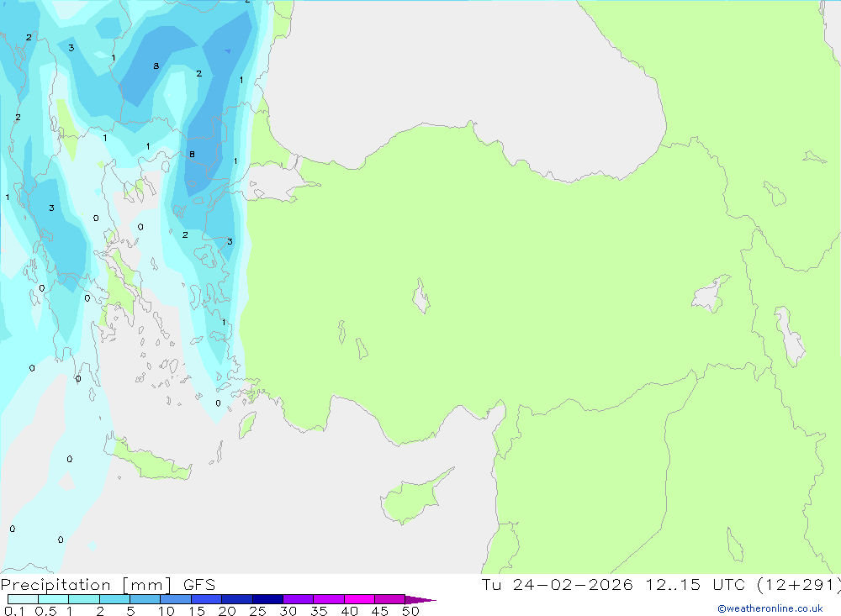Click the legend label '30'
The height and width of the screenshot is (616, 841).
click(x=288, y=611)
